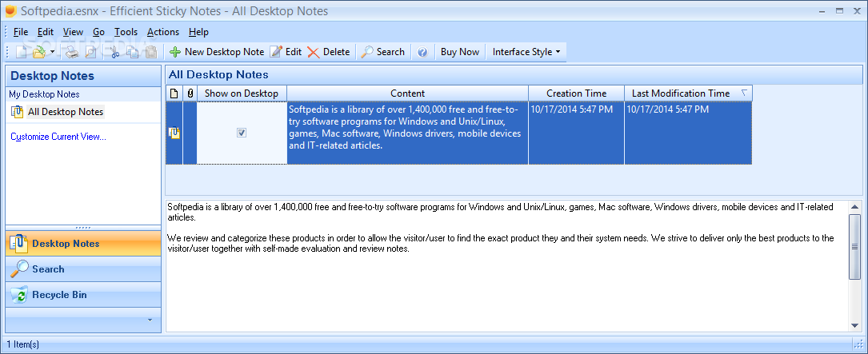Click the attachment paperclip column header
The height and width of the screenshot is (354, 868).
click(x=190, y=93)
